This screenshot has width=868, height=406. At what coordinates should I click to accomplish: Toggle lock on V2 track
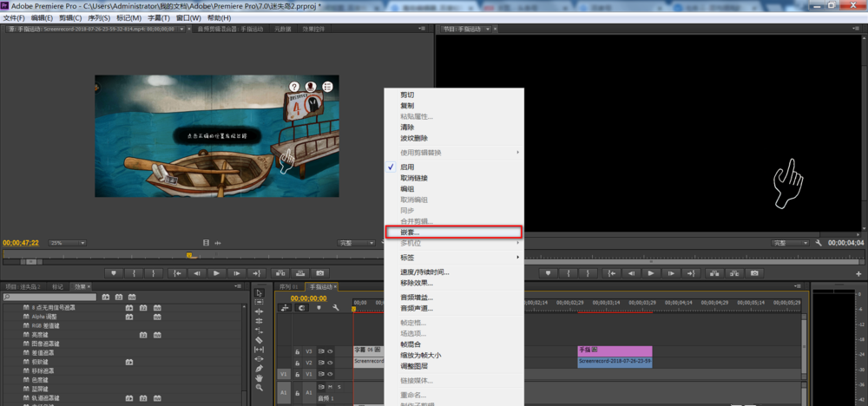pos(298,363)
